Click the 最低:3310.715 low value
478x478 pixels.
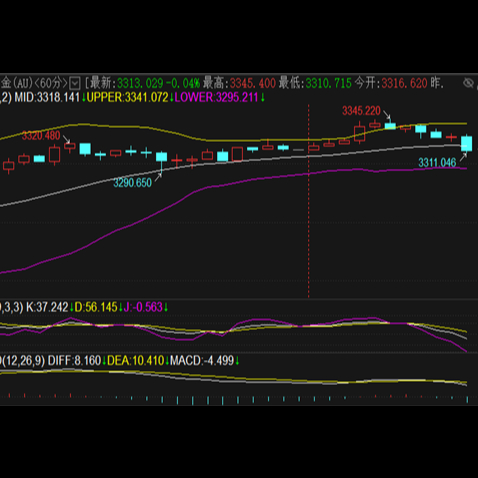coord(315,83)
